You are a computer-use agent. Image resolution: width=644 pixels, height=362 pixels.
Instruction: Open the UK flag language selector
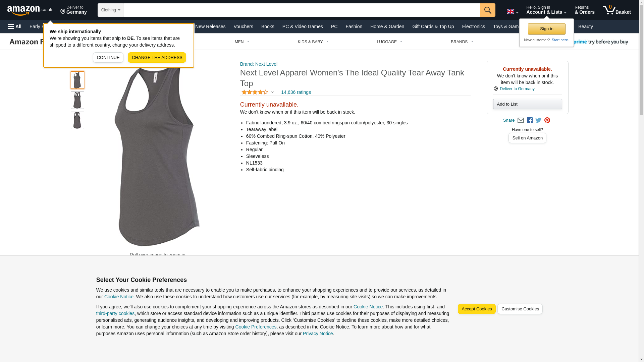pos(512,11)
